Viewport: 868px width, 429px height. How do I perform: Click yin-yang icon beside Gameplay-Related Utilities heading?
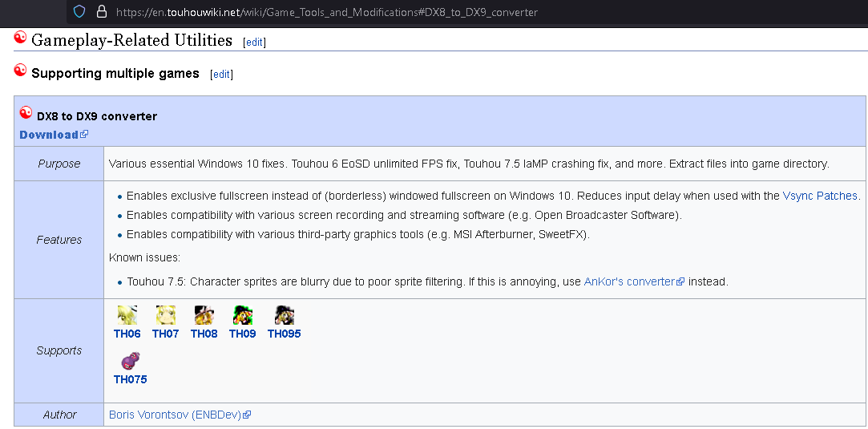[21, 38]
